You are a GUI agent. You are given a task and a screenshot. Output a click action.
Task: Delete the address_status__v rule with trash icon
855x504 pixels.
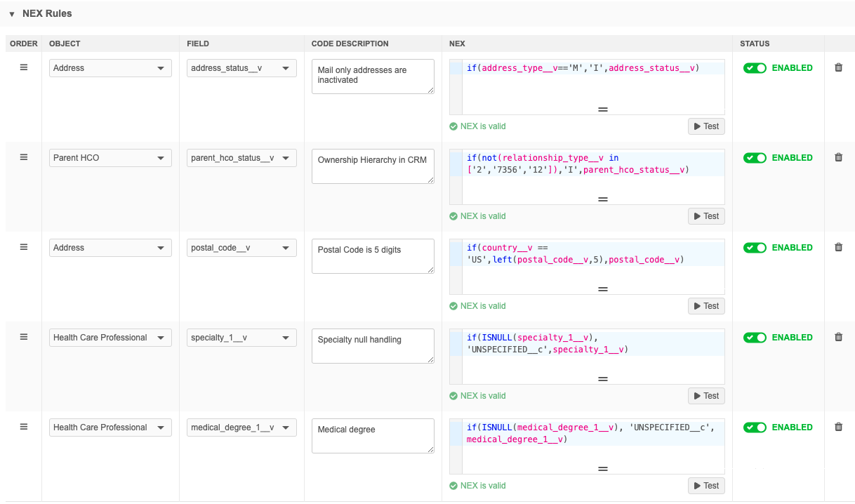point(838,68)
